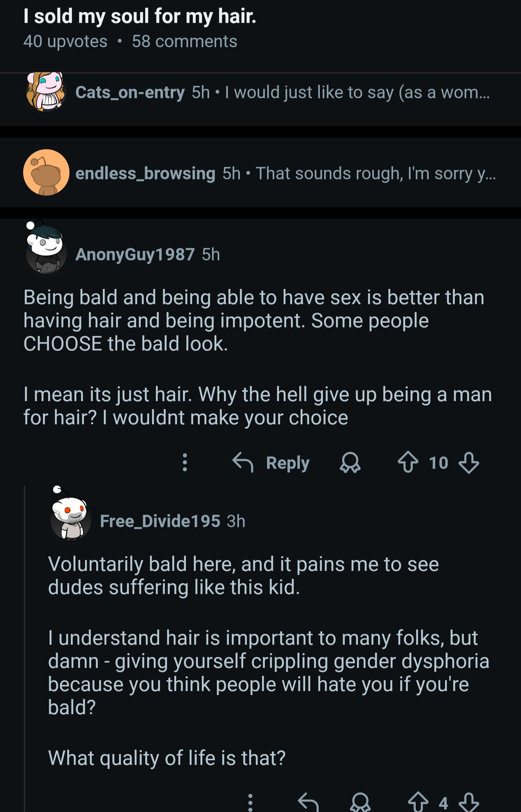The width and height of the screenshot is (521, 812).
Task: Upvote Free_Divide195's reply
Action: (418, 802)
